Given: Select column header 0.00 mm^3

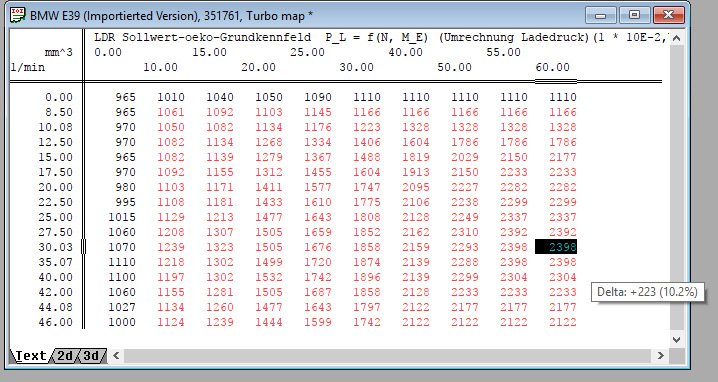Looking at the screenshot, I should (x=108, y=52).
